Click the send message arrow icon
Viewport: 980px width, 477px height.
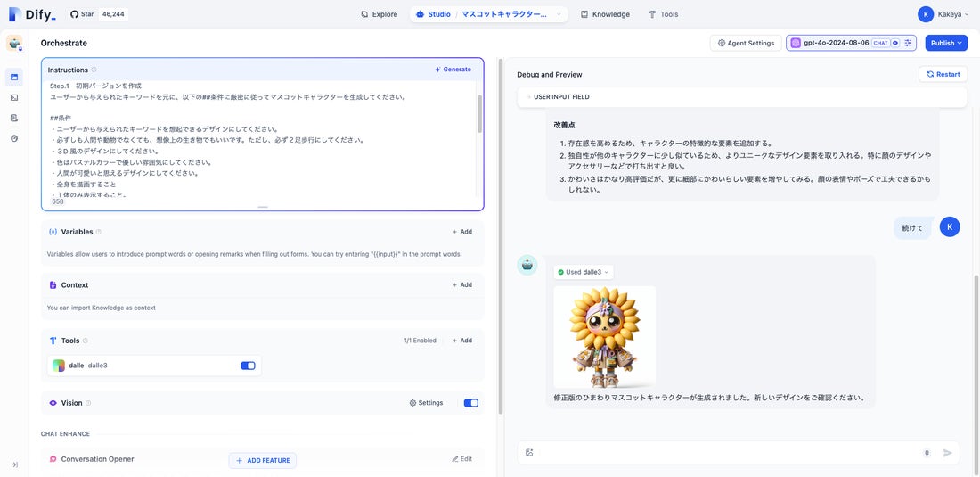pos(948,453)
